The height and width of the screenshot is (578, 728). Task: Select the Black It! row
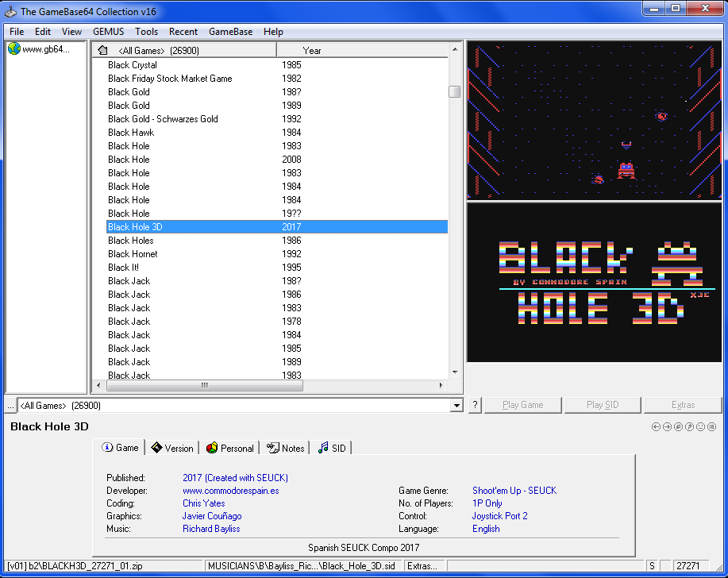click(277, 267)
